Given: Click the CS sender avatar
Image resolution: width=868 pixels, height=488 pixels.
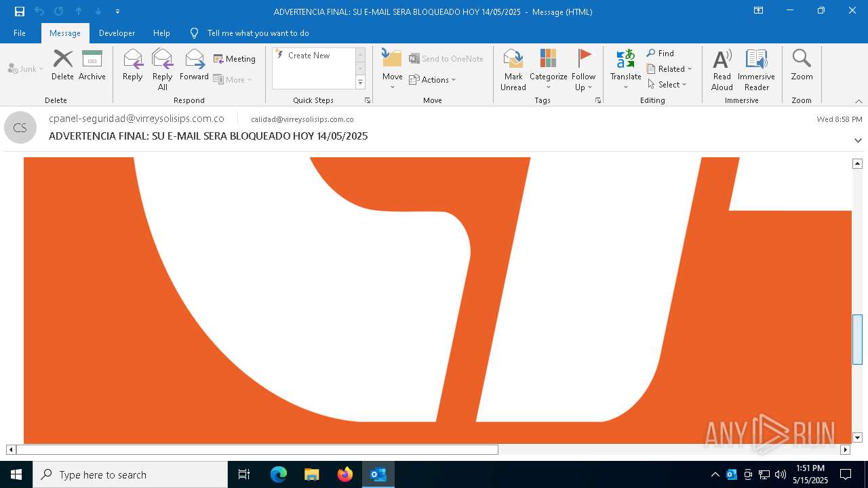Looking at the screenshot, I should (20, 127).
